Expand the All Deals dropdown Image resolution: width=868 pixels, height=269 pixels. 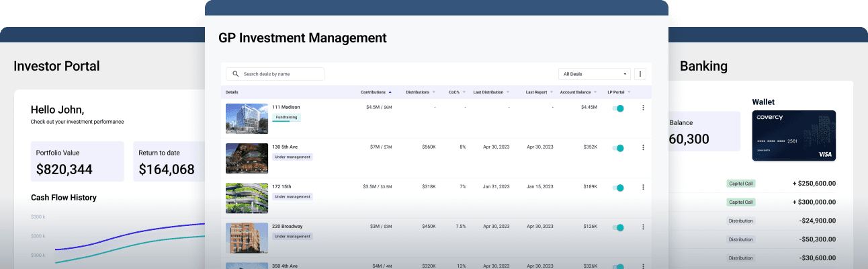click(x=594, y=74)
